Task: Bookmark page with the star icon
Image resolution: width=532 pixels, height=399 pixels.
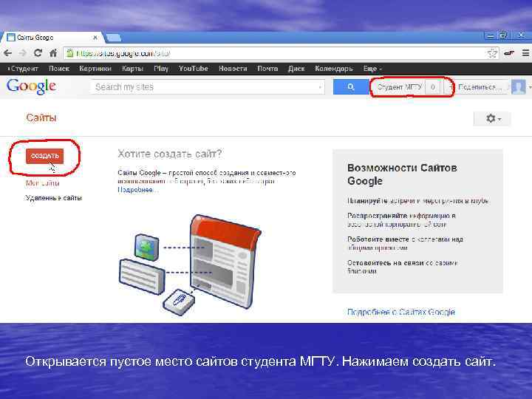Action: tap(492, 53)
